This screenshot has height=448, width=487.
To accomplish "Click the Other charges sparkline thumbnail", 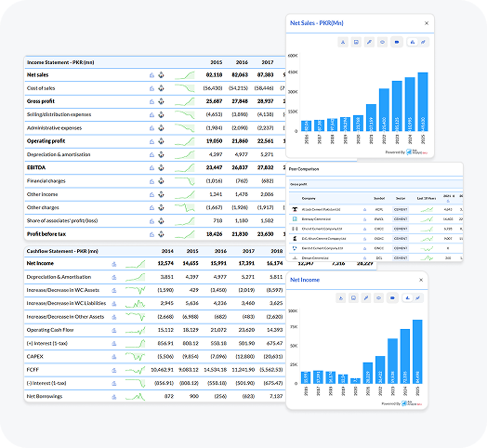I will [x=185, y=207].
